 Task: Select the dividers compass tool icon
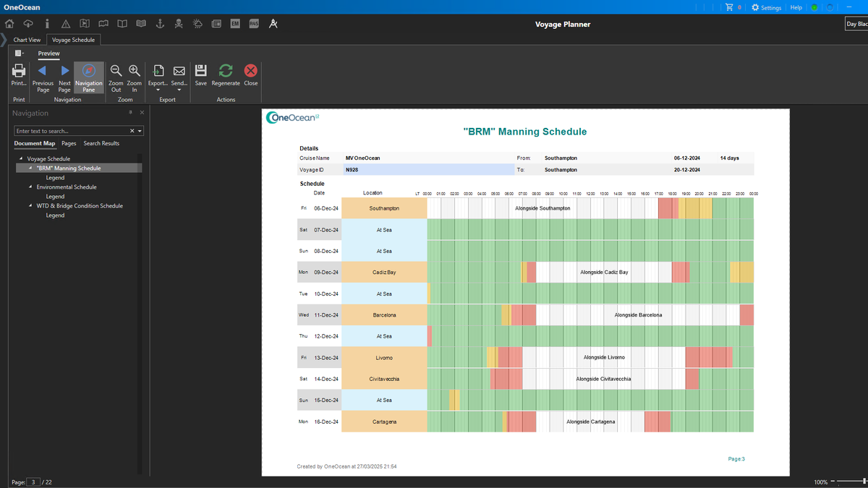(273, 24)
